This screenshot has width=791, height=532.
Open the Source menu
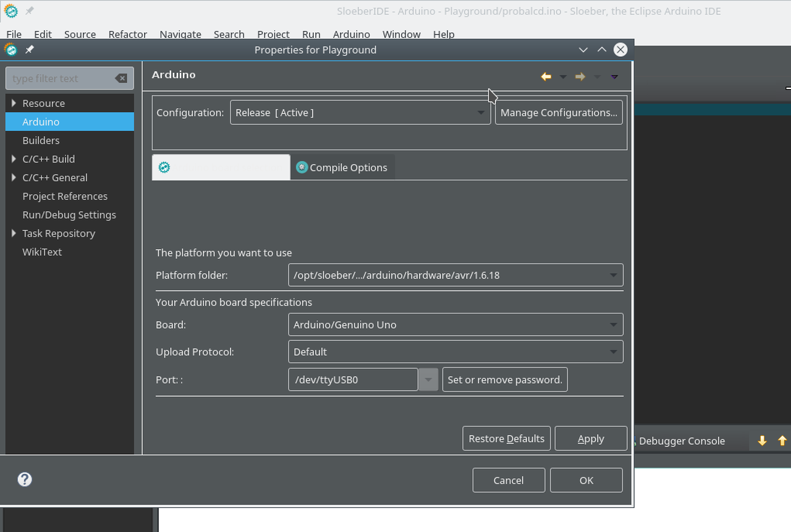click(80, 35)
